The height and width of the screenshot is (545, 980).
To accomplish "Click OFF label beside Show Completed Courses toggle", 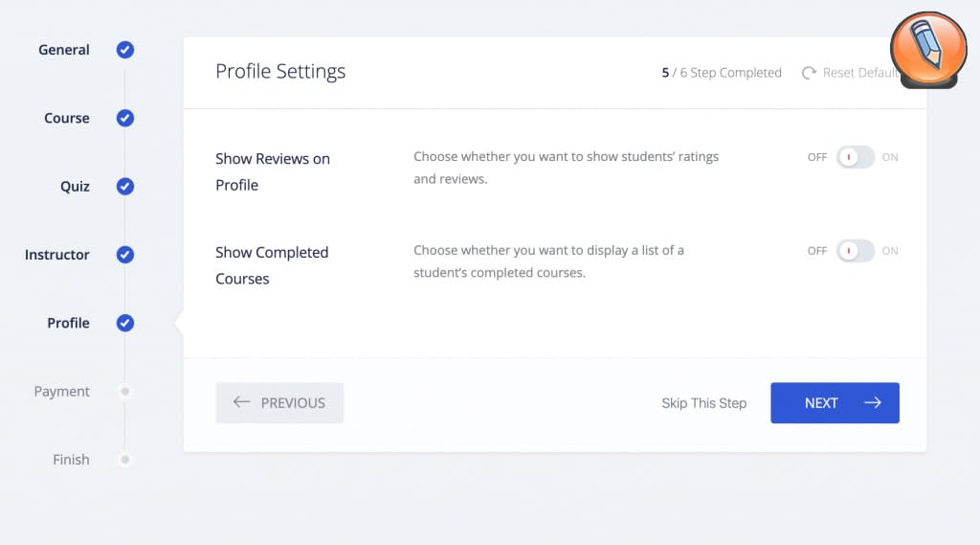I will [816, 251].
